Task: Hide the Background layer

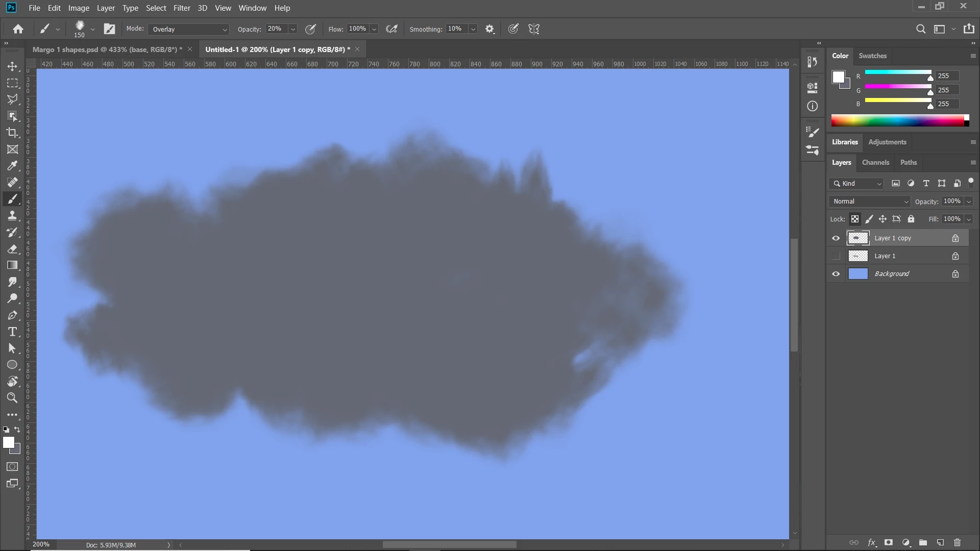Action: [836, 274]
